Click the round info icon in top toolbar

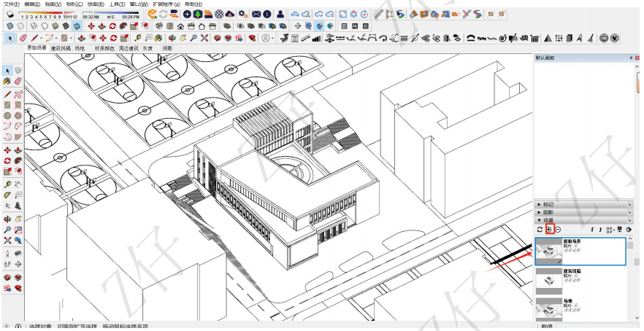[267, 14]
